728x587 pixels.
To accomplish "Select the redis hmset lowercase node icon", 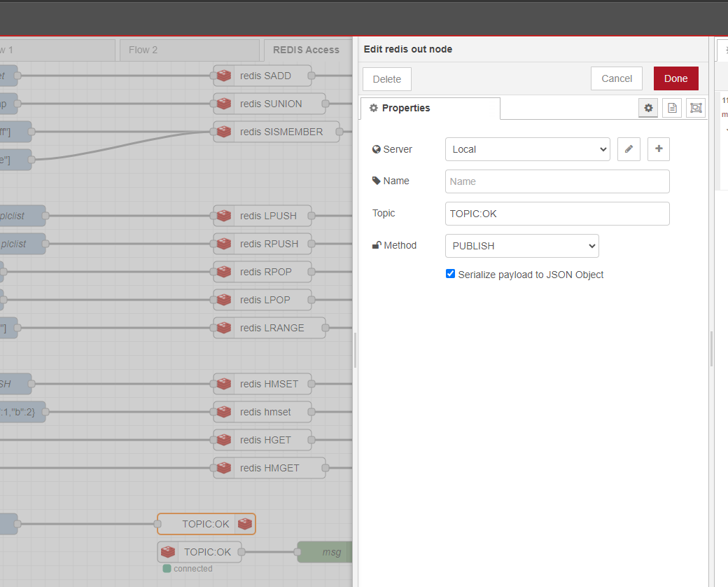I will pyautogui.click(x=224, y=412).
